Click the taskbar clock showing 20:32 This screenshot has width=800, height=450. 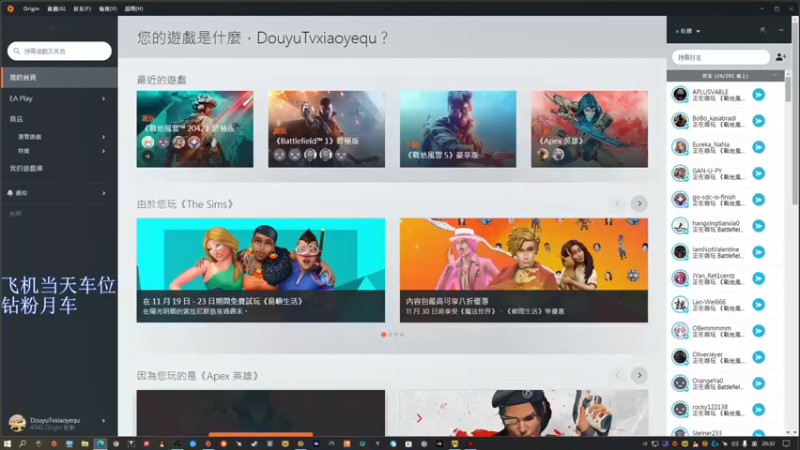[x=768, y=444]
